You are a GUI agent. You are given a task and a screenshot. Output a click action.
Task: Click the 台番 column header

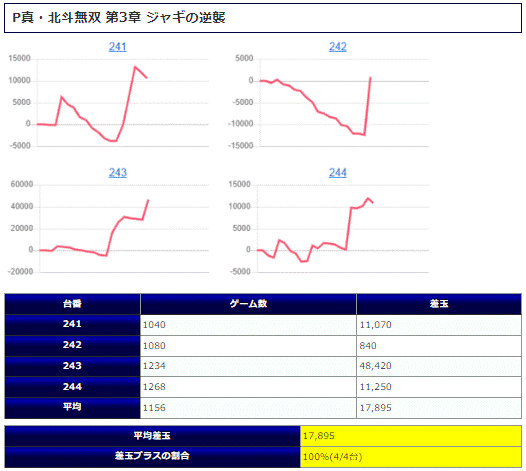click(72, 304)
